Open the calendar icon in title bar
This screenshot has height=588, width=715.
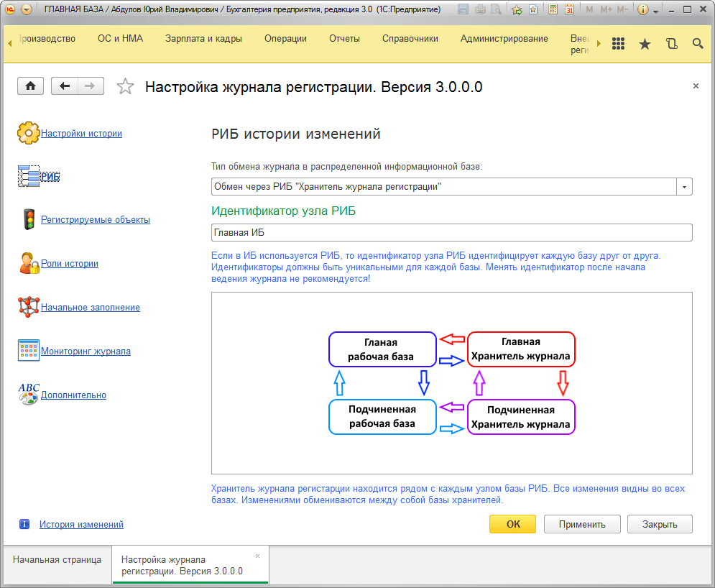click(x=569, y=9)
